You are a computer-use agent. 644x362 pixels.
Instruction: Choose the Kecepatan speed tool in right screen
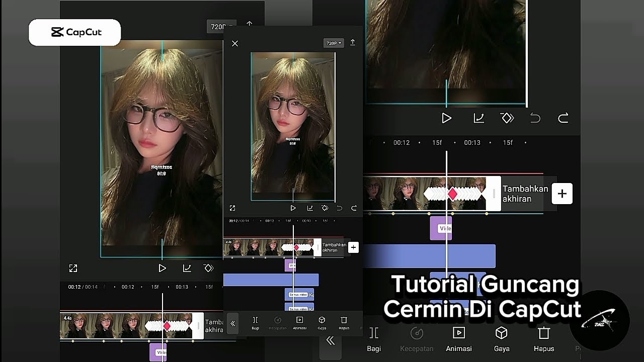pyautogui.click(x=417, y=339)
